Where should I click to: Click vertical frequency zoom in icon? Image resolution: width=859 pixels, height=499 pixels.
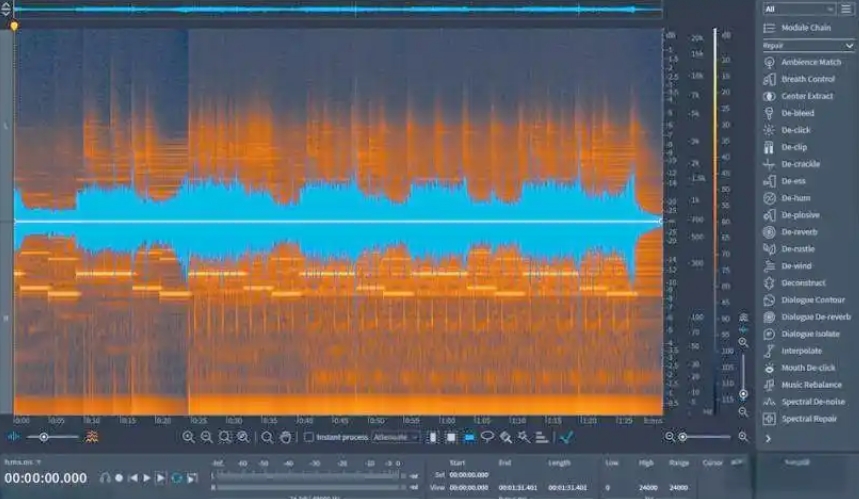(x=743, y=342)
